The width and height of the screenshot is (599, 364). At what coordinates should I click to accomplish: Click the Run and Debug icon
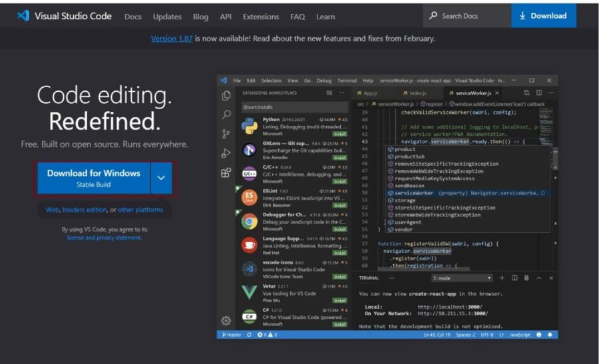226,153
